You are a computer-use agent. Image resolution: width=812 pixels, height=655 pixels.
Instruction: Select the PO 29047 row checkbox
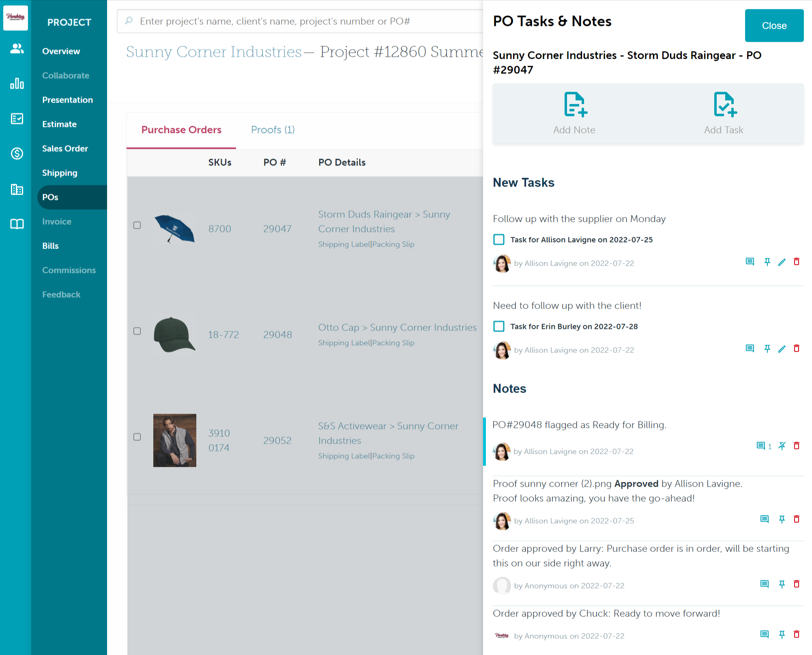tap(137, 225)
